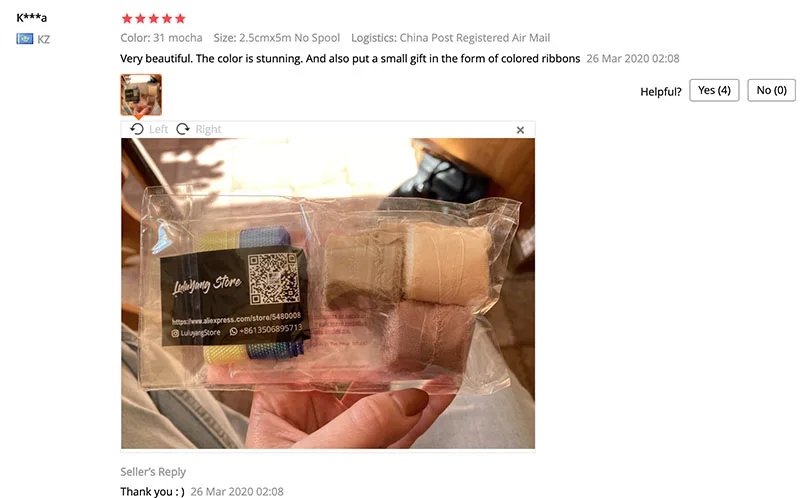Close the enlarged review photo
The width and height of the screenshot is (800, 498).
(520, 130)
